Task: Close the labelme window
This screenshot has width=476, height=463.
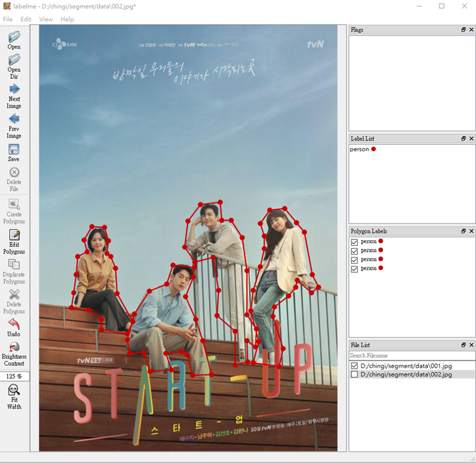Action: click(464, 6)
